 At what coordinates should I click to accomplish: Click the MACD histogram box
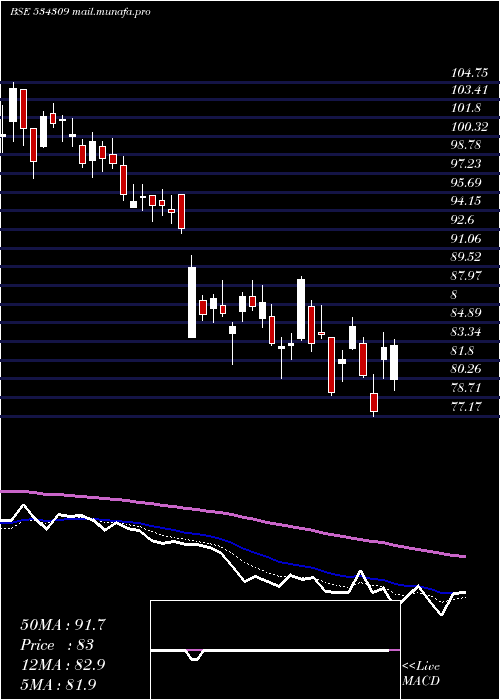coord(275,650)
